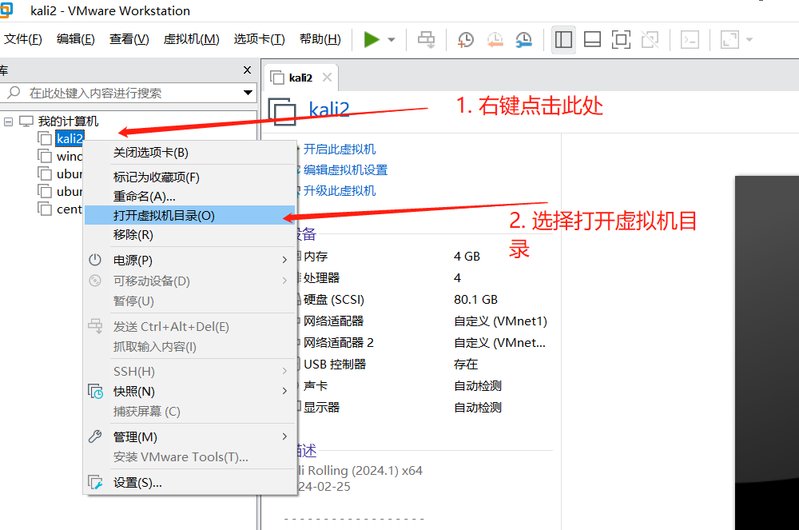Click the 开启此虚拟机 link
Image resolution: width=799 pixels, height=530 pixels.
tap(339, 149)
